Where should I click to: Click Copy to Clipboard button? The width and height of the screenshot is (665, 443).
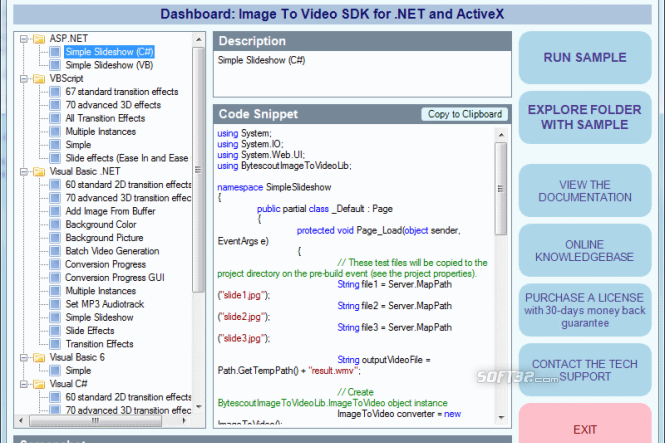464,114
